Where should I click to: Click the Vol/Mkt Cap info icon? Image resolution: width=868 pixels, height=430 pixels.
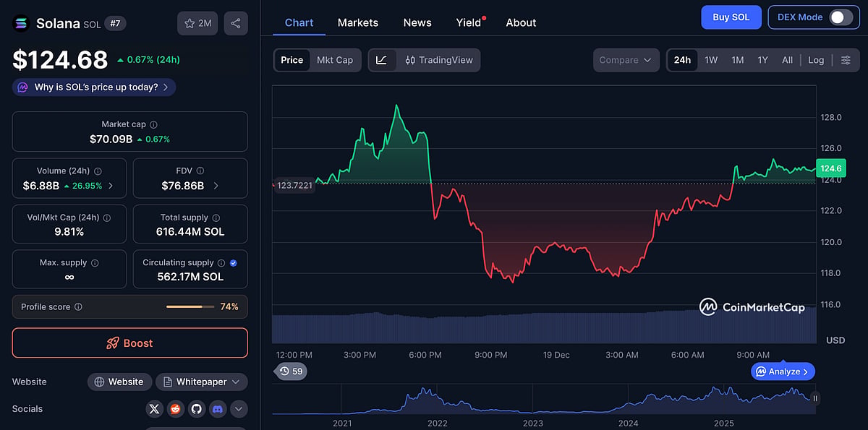coord(107,218)
